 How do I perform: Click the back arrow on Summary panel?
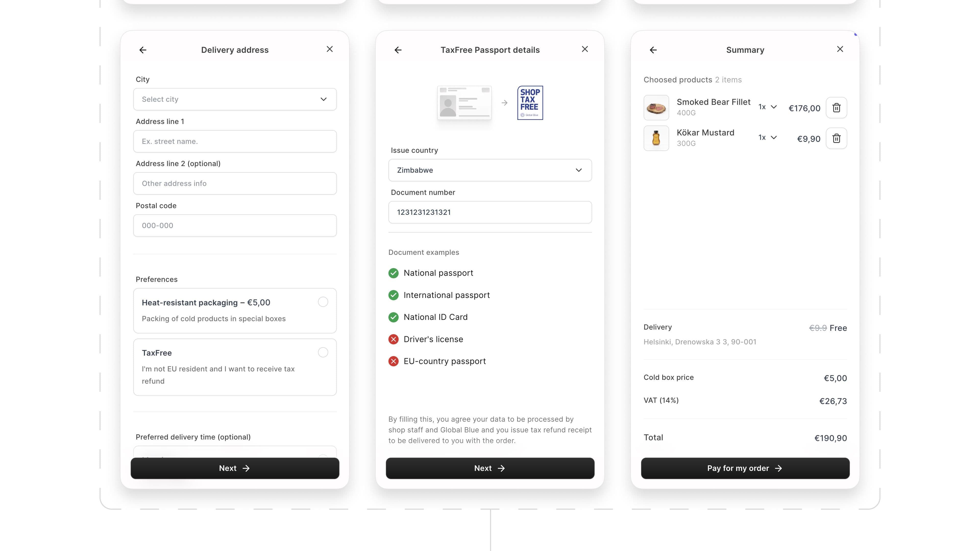point(653,49)
